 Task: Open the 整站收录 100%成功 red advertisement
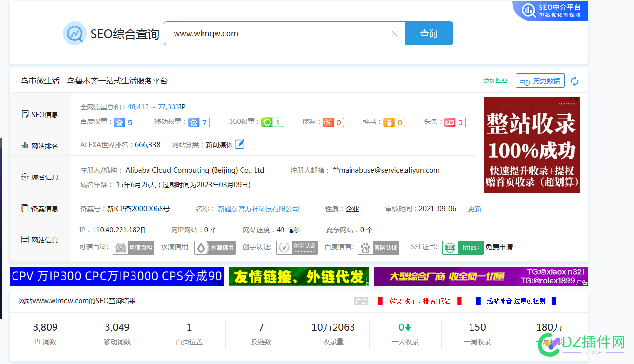point(532,145)
